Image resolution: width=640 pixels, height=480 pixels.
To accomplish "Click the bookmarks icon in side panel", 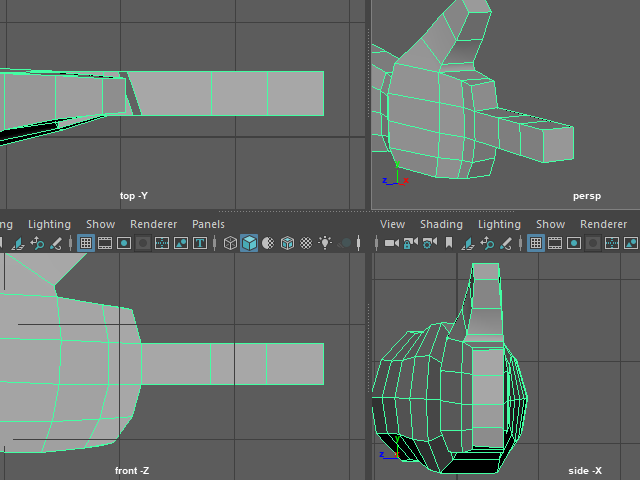I will (449, 243).
